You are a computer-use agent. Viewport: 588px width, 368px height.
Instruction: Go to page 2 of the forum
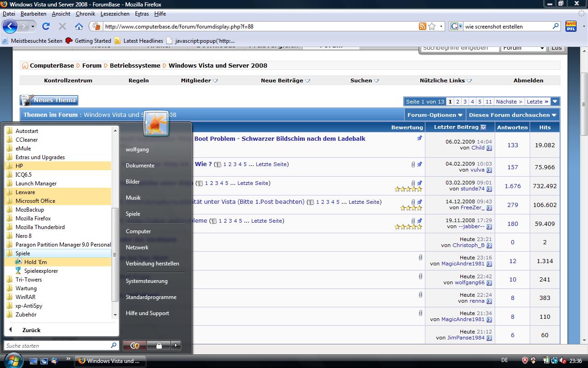click(x=458, y=102)
